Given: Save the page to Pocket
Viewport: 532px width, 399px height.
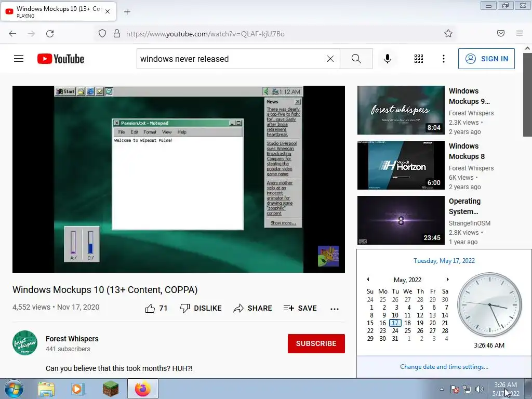Looking at the screenshot, I should (501, 33).
